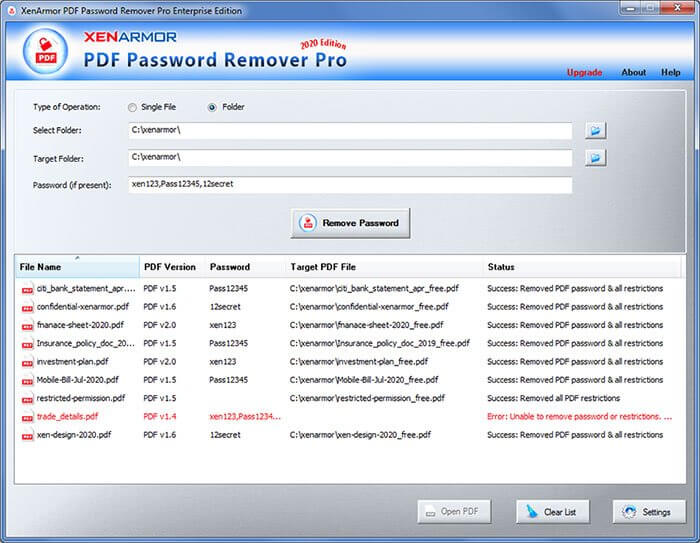Image resolution: width=700 pixels, height=543 pixels.
Task: Sort by the Status column header
Action: [x=582, y=267]
